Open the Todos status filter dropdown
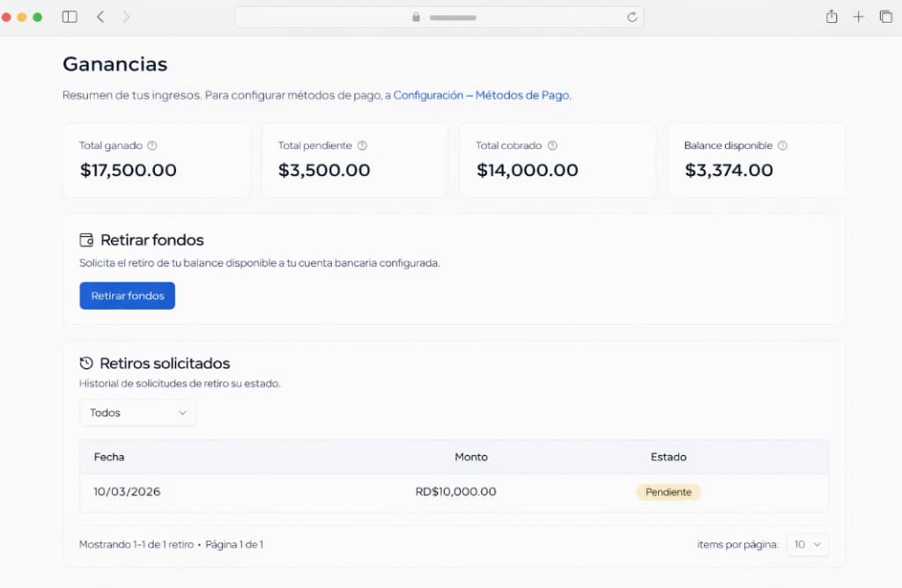Image resolution: width=902 pixels, height=588 pixels. point(137,412)
